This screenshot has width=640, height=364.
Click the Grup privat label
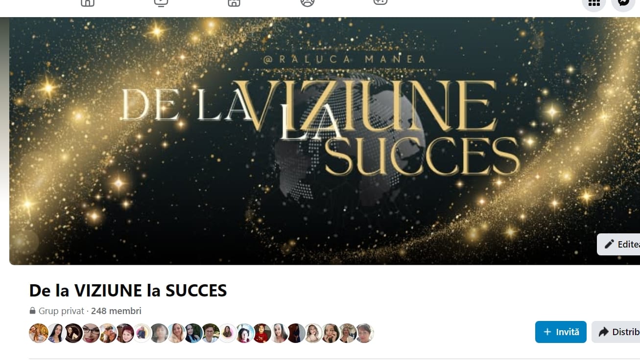[x=61, y=311]
